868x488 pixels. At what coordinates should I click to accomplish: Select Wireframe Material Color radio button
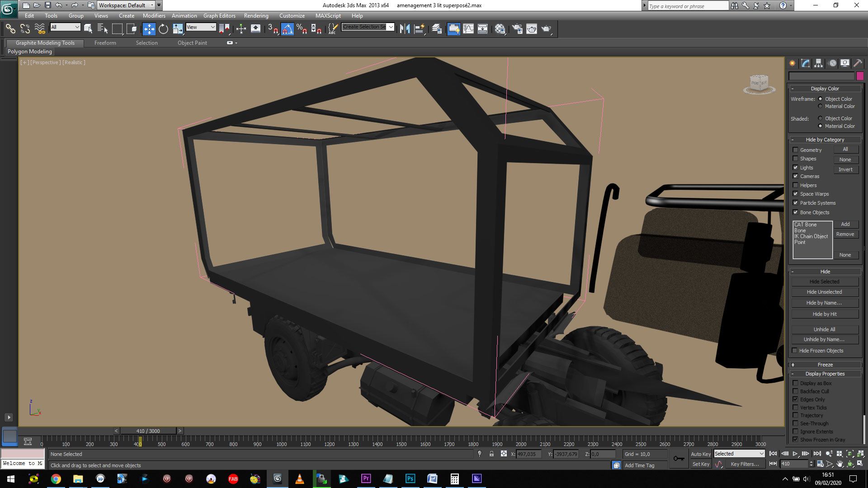point(820,106)
